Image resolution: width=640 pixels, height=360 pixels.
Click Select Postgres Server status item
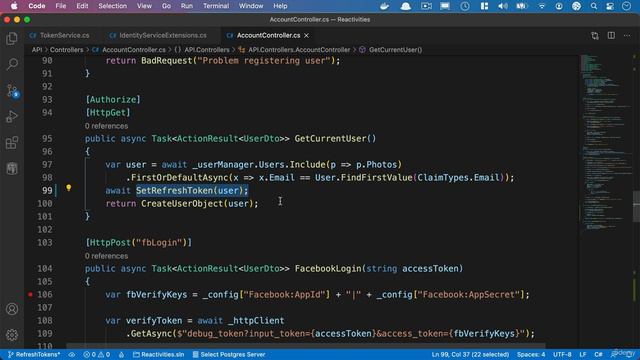click(229, 354)
